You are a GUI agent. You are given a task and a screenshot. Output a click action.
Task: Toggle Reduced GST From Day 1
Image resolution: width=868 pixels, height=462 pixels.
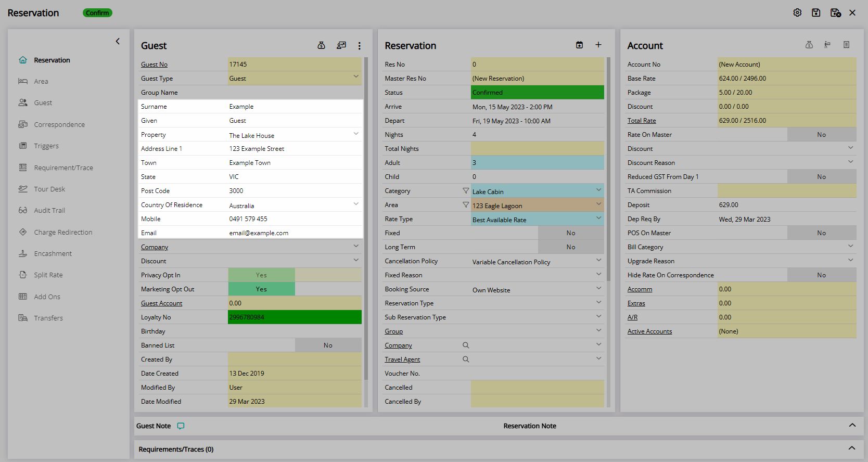pos(821,176)
